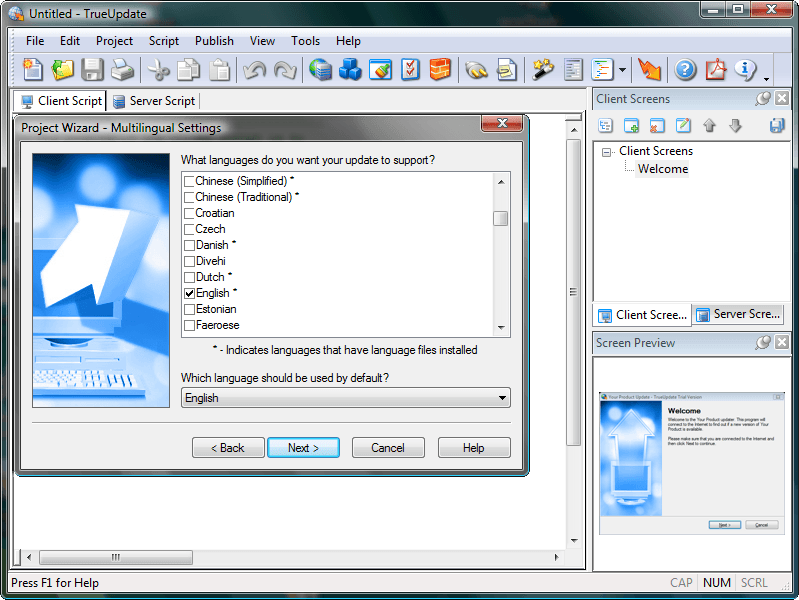The width and height of the screenshot is (799, 600).
Task: Click the Open Project folder icon
Action: [x=63, y=70]
